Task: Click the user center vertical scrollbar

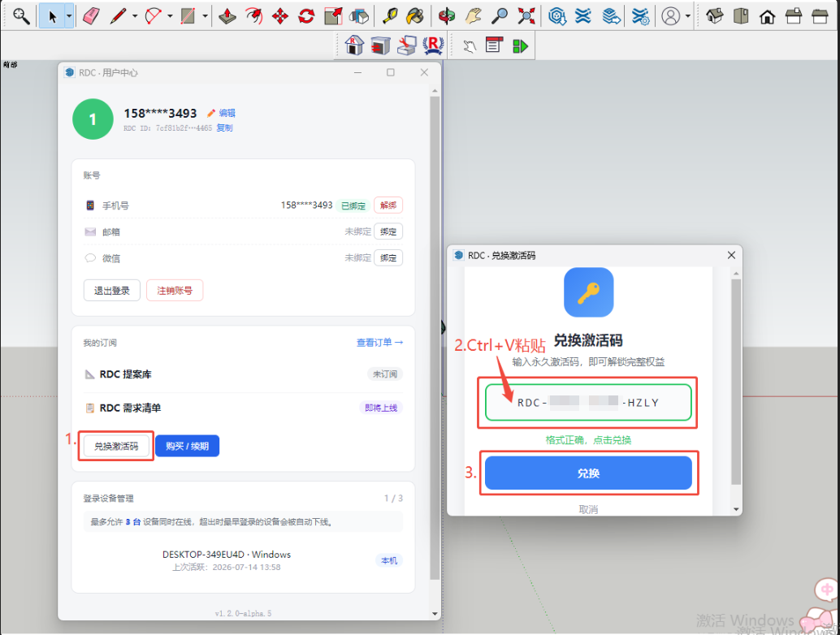Action: coord(435,338)
